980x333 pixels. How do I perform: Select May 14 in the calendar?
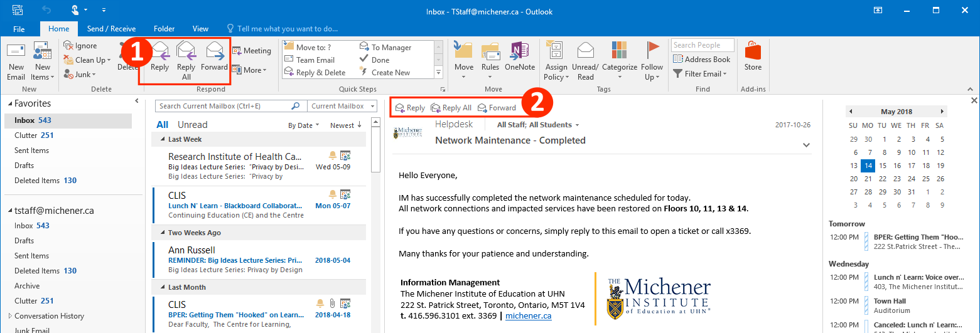coord(868,166)
